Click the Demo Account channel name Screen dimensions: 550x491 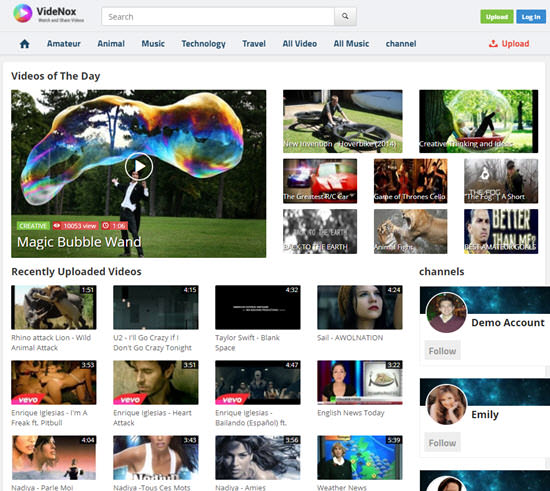pyautogui.click(x=508, y=323)
